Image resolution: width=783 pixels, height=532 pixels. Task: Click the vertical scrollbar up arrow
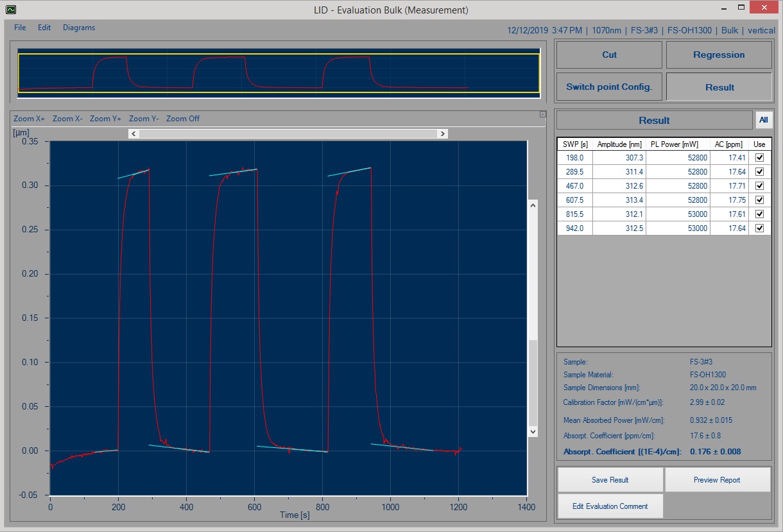532,205
